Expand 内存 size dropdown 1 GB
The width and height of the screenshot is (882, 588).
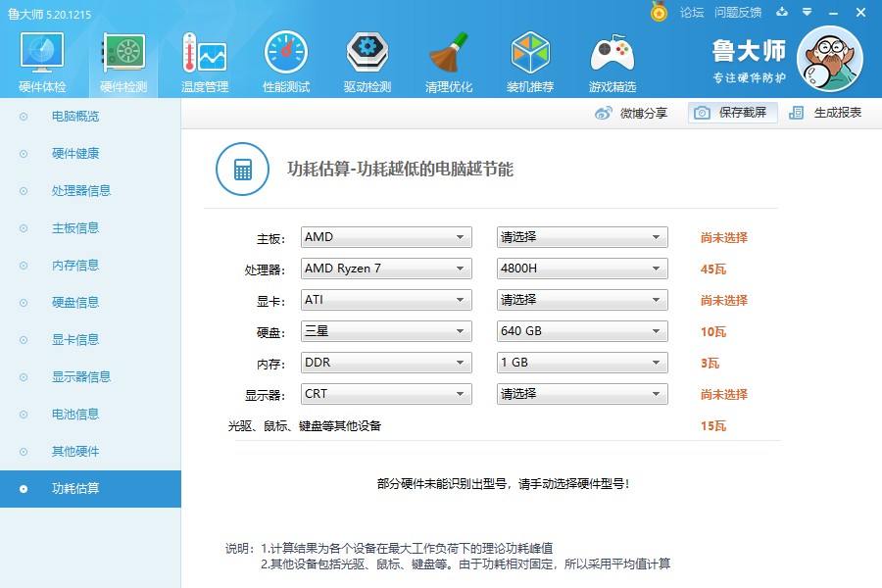pyautogui.click(x=582, y=363)
